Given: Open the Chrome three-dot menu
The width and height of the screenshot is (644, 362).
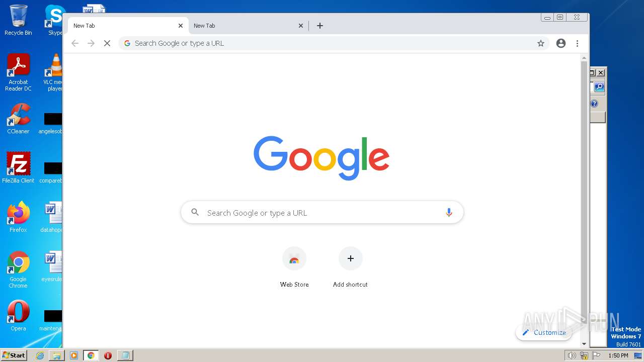Looking at the screenshot, I should [x=578, y=43].
